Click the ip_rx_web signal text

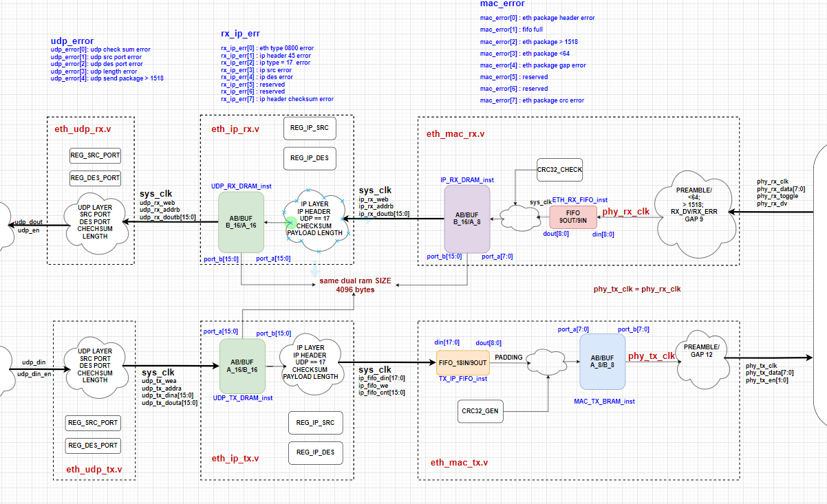(374, 199)
